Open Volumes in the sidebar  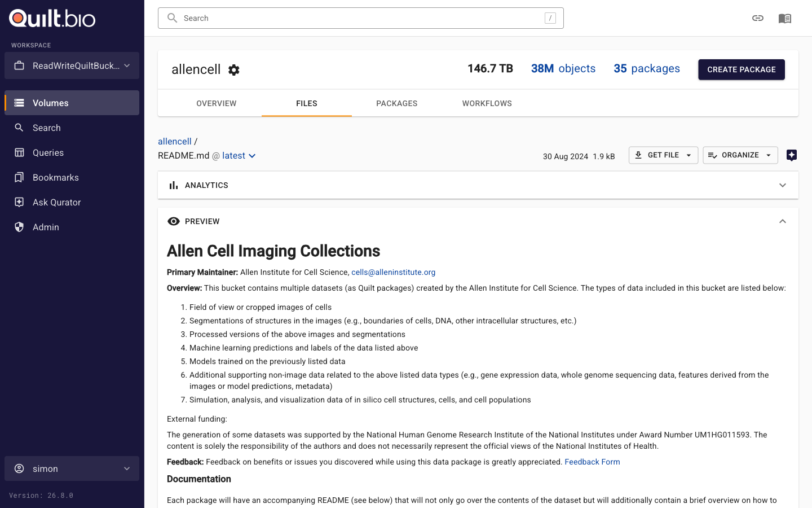(72, 103)
